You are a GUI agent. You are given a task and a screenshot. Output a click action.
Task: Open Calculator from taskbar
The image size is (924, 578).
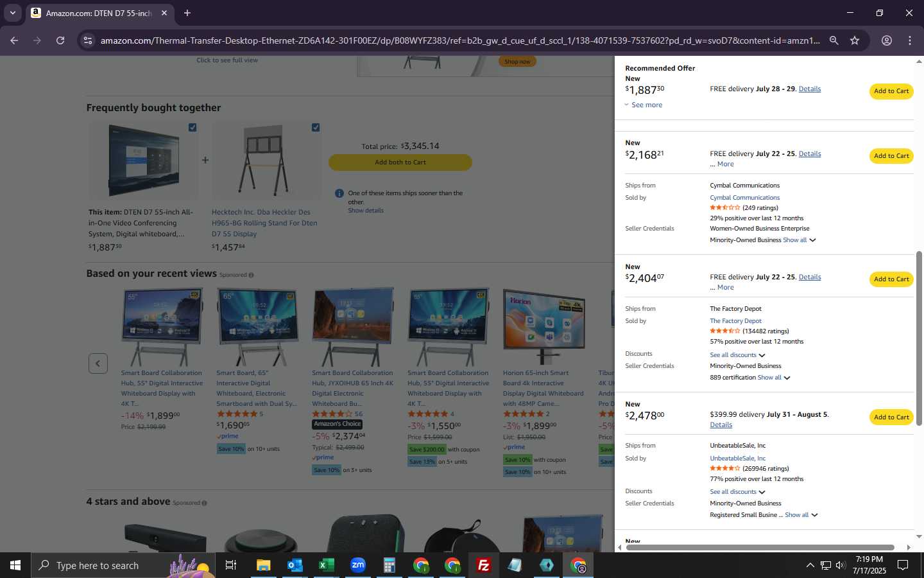point(389,565)
